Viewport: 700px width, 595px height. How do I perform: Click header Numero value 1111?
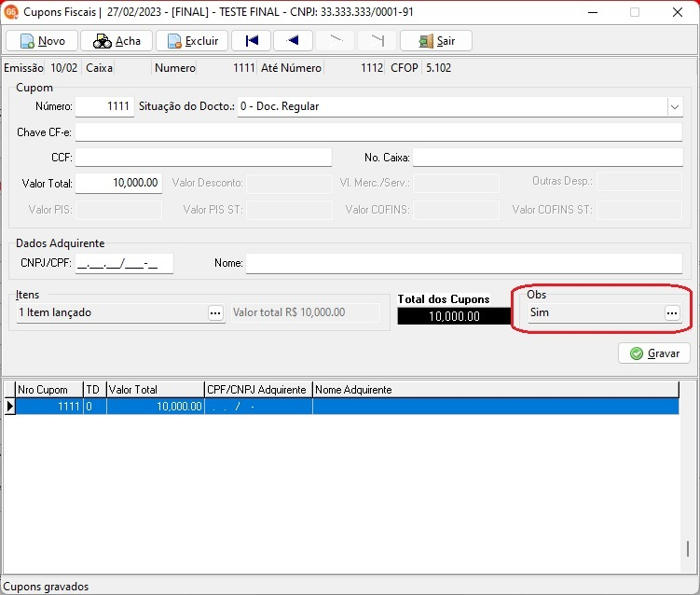pos(244,68)
